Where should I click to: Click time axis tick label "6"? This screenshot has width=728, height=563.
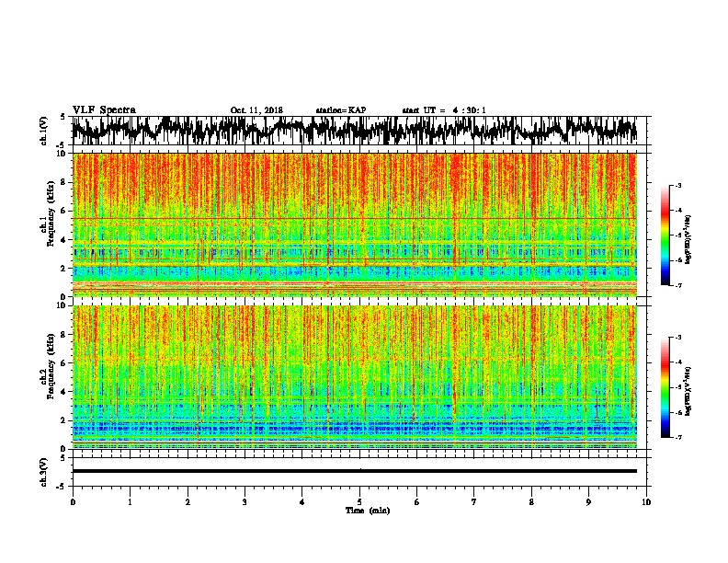coord(417,502)
